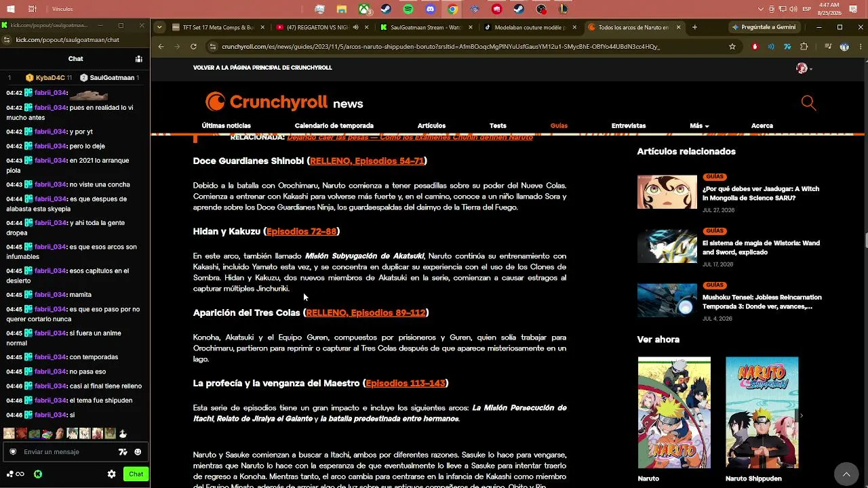
Task: Show hidden system tray icons
Action: 762,9
